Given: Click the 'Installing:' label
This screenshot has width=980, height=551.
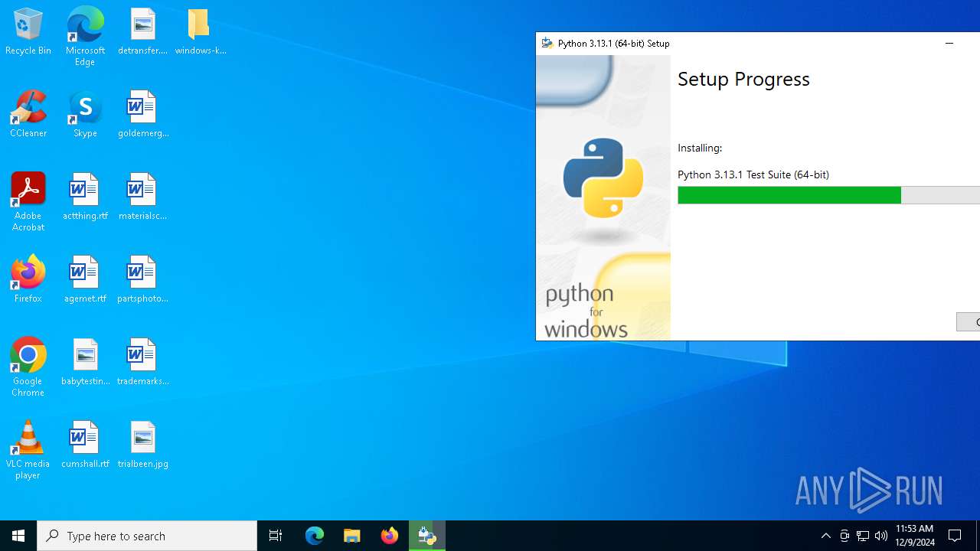Looking at the screenshot, I should pyautogui.click(x=700, y=148).
